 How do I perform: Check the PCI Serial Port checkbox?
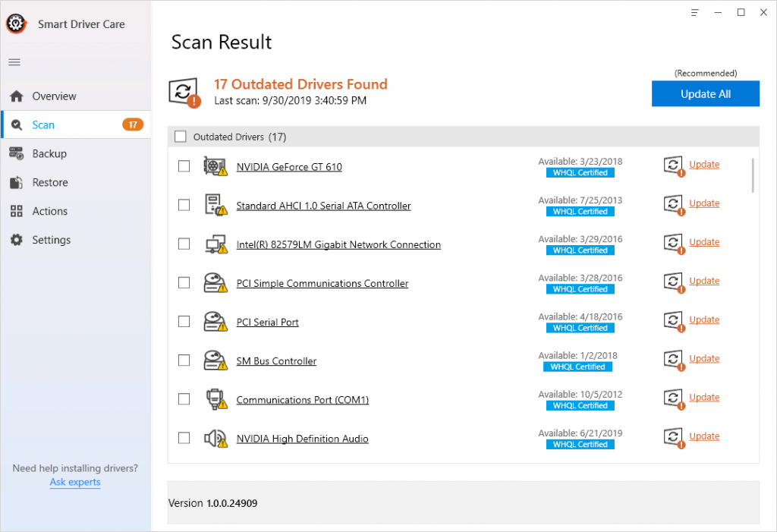click(184, 321)
